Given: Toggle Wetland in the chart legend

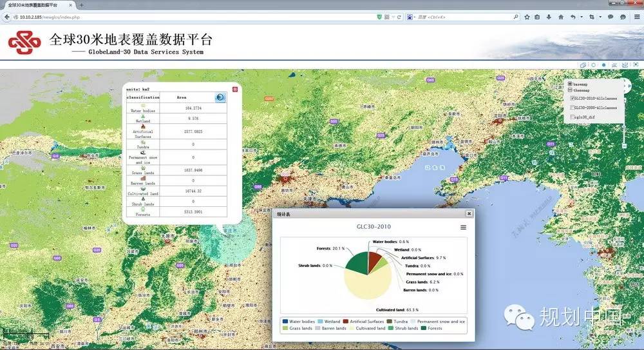Looking at the screenshot, I should coord(329,322).
